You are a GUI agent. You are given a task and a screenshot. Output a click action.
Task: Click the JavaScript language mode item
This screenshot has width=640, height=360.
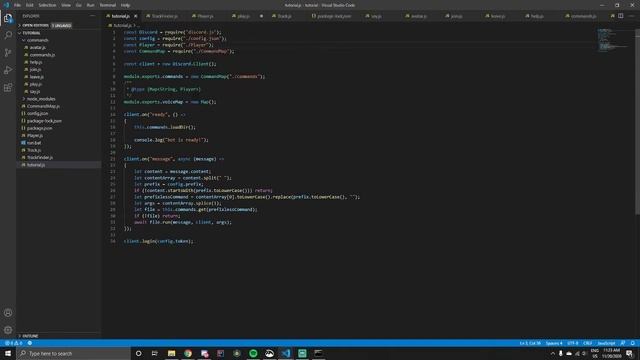[606, 343]
